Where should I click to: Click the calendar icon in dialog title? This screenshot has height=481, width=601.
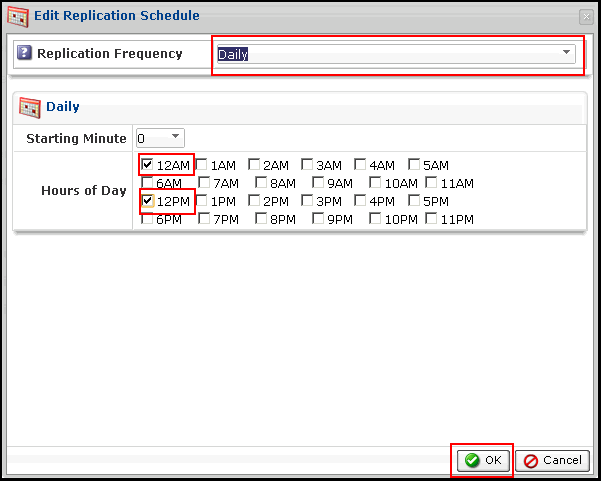(18, 16)
